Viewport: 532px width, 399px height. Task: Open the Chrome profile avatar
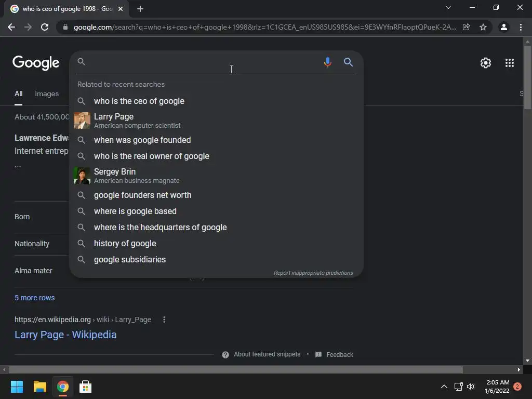coord(504,27)
